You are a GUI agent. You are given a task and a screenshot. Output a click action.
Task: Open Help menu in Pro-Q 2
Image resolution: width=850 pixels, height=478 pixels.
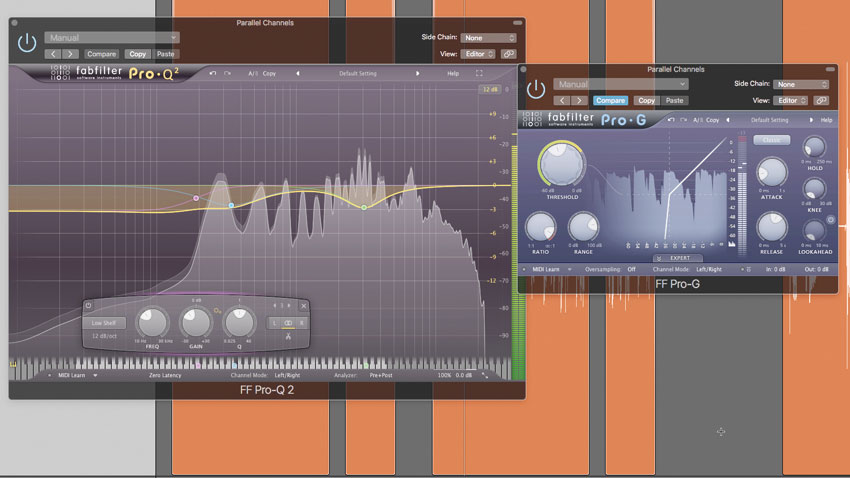click(x=453, y=73)
